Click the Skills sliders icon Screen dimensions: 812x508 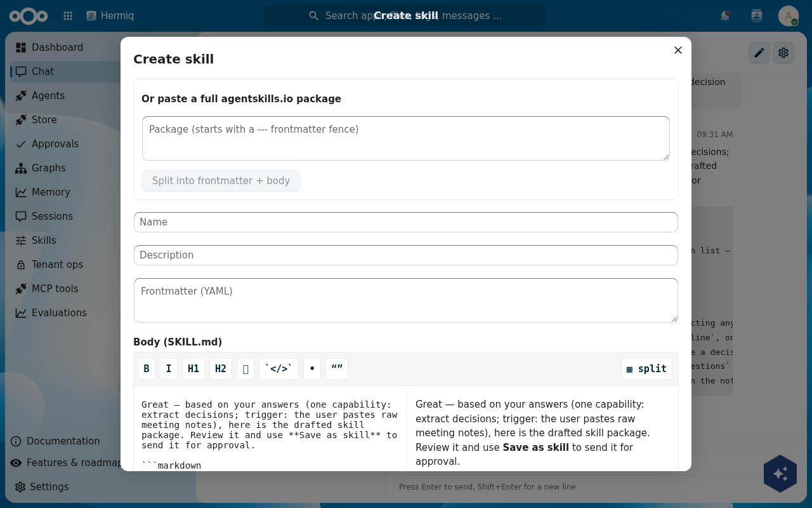point(21,241)
